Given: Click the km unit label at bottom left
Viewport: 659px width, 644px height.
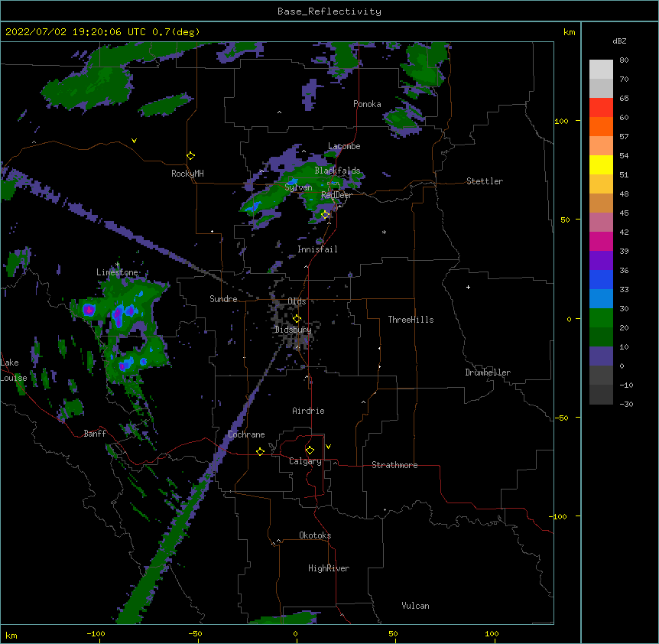Looking at the screenshot, I should coord(11,635).
